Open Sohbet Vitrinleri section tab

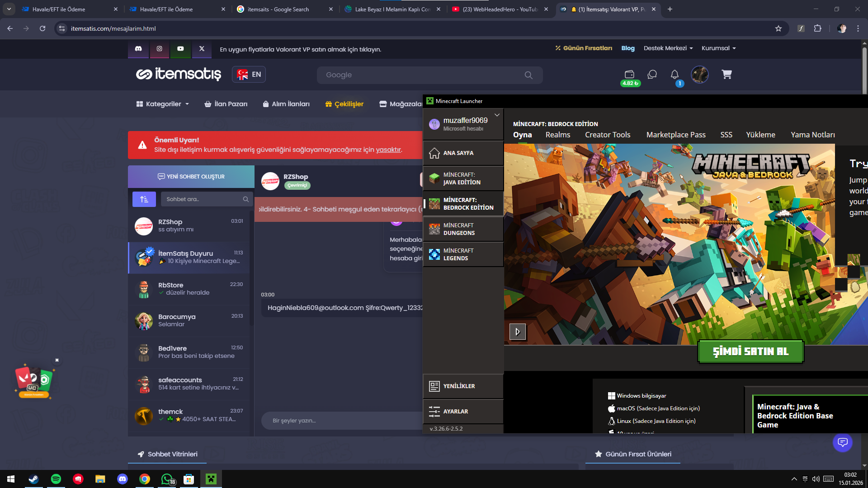167,454
